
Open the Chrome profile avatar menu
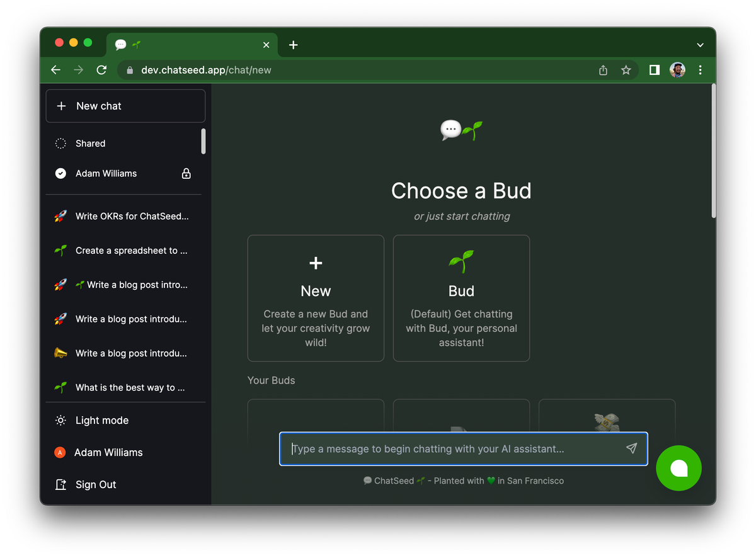677,70
